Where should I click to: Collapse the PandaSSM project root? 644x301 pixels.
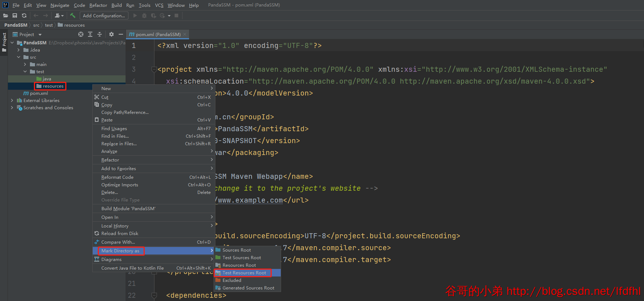pyautogui.click(x=12, y=43)
